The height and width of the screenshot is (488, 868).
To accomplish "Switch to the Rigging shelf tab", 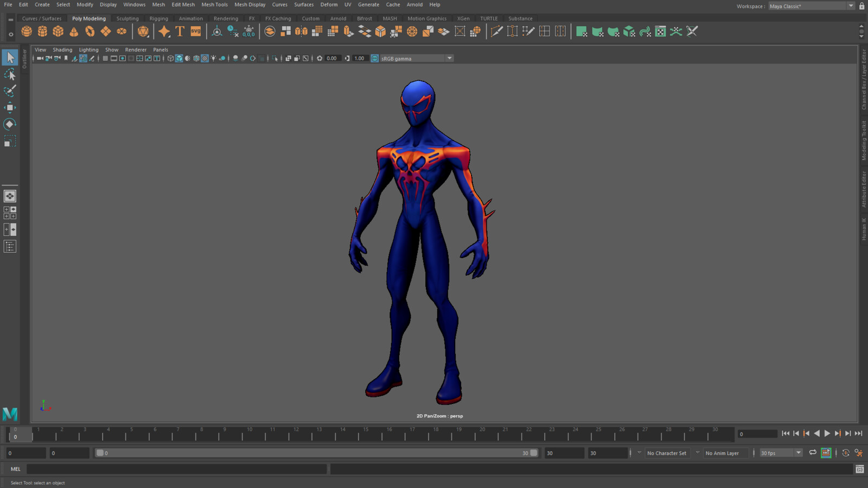I will pyautogui.click(x=158, y=18).
